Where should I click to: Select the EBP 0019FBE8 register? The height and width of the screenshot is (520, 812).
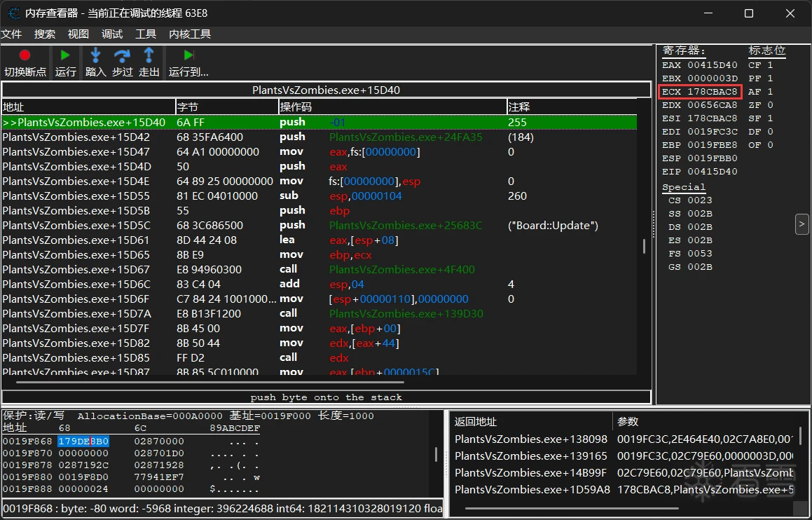click(x=700, y=145)
